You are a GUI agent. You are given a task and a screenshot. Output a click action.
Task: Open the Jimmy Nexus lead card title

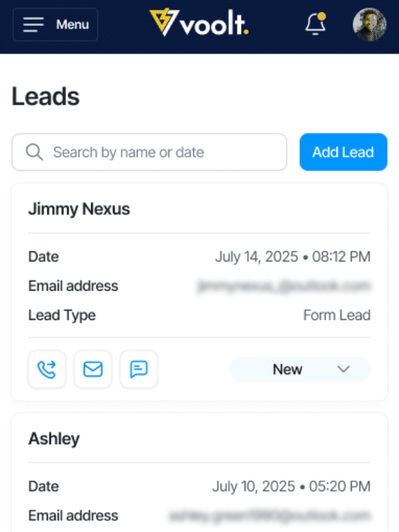[79, 209]
